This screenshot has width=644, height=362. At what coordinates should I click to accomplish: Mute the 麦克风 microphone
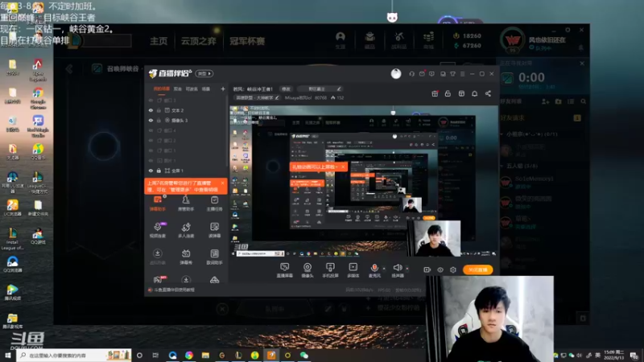(x=374, y=270)
